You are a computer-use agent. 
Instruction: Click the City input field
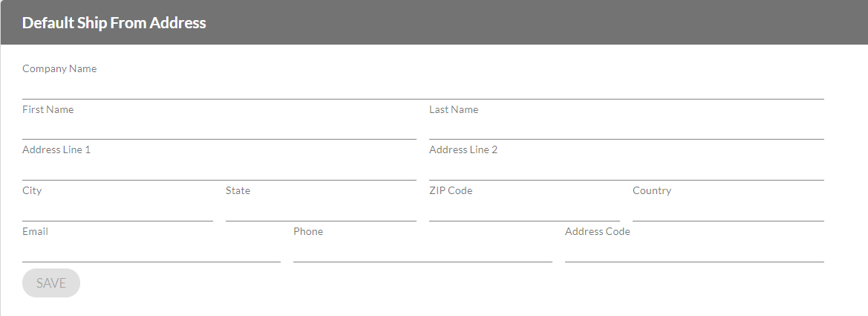pyautogui.click(x=117, y=211)
